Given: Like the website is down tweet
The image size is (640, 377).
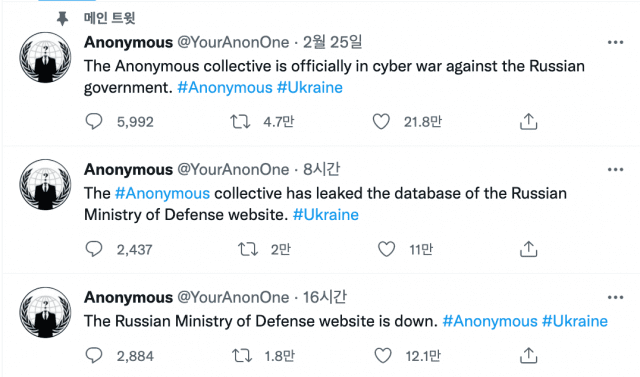Looking at the screenshot, I should [x=383, y=355].
